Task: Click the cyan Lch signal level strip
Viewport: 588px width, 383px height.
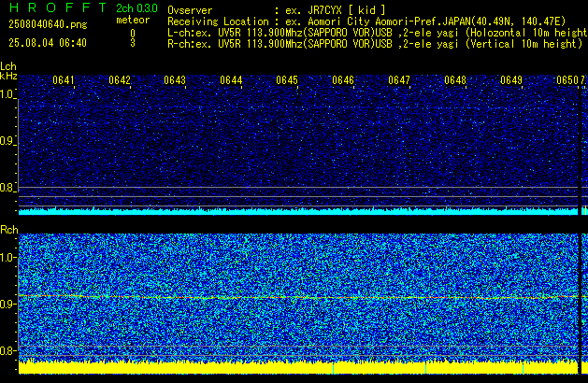Action: (298, 212)
